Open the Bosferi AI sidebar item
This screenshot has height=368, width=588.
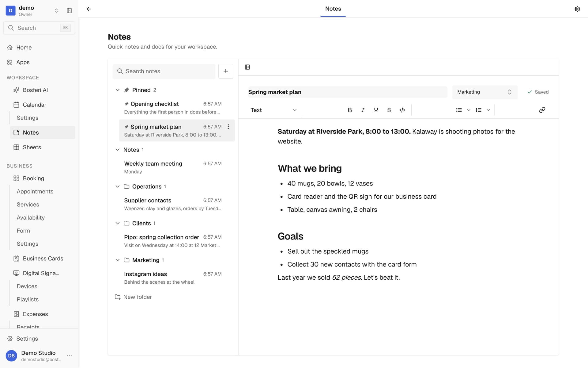[42, 90]
